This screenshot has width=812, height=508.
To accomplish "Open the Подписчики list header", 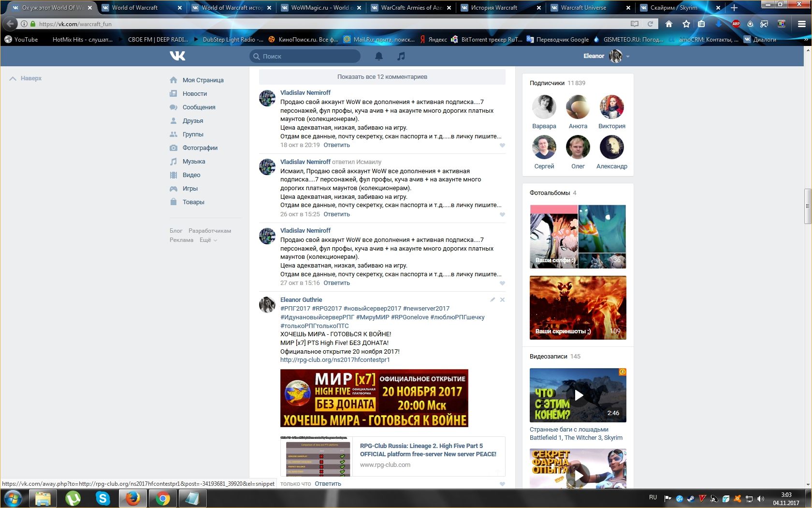I will pos(557,83).
